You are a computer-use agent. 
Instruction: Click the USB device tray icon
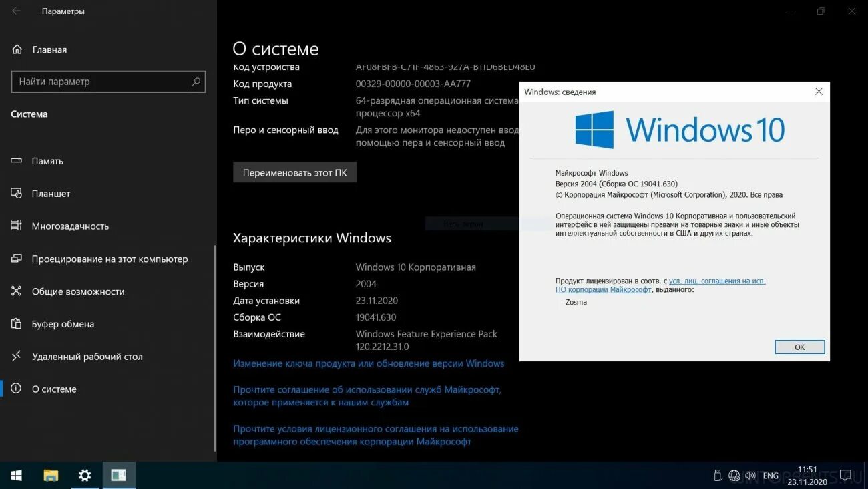(718, 476)
